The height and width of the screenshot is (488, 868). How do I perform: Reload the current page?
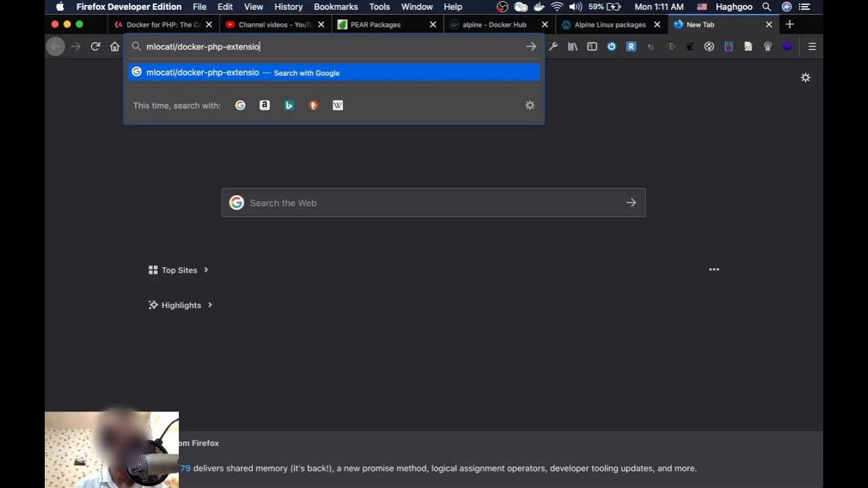pyautogui.click(x=96, y=47)
